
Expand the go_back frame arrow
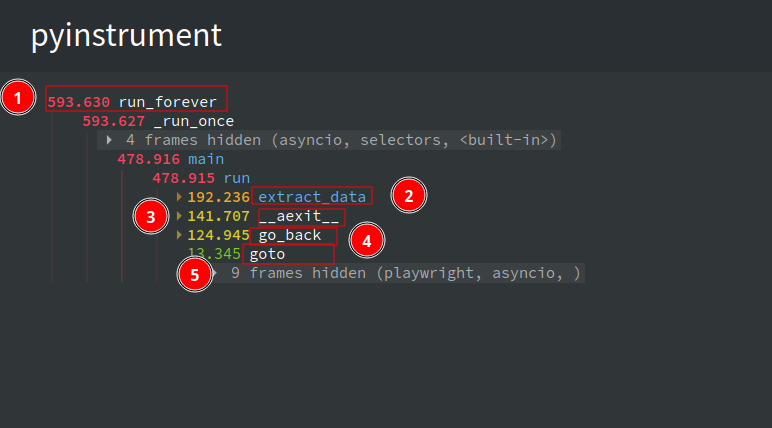coord(179,235)
